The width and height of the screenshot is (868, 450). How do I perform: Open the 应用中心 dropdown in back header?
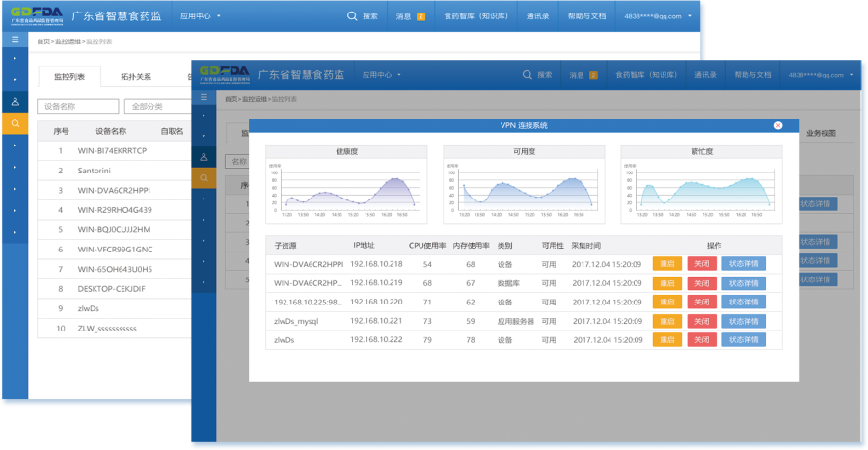(x=200, y=16)
